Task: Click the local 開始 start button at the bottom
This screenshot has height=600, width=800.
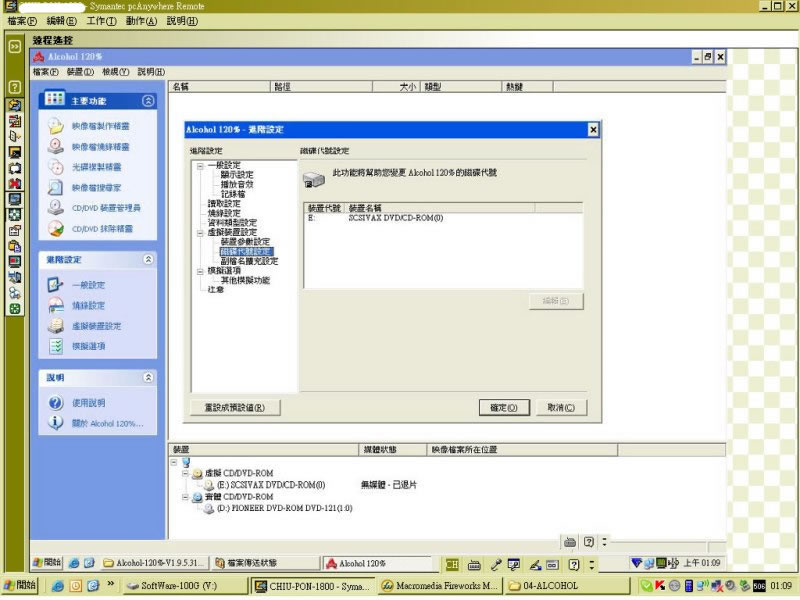Action: (19, 585)
